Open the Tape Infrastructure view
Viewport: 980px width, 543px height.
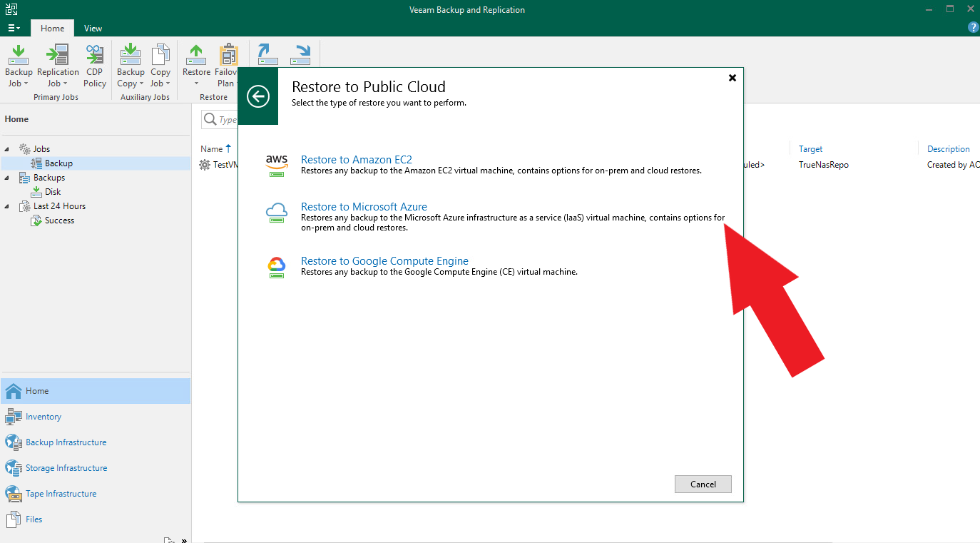(61, 494)
